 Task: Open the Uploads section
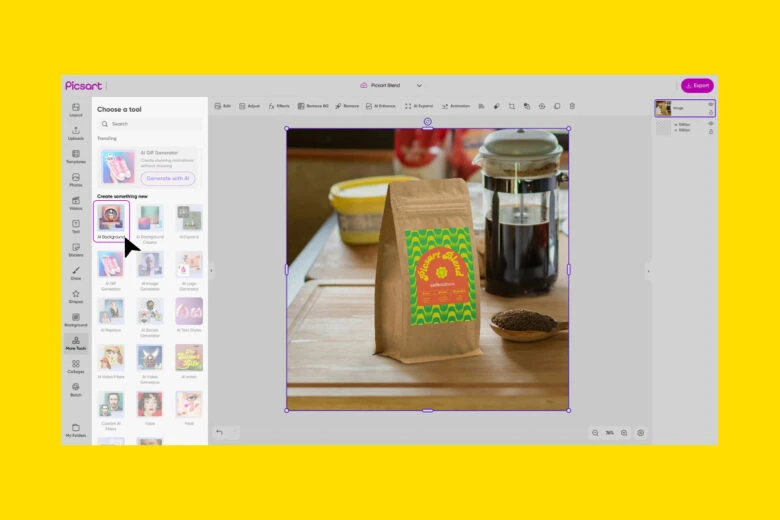click(x=76, y=132)
